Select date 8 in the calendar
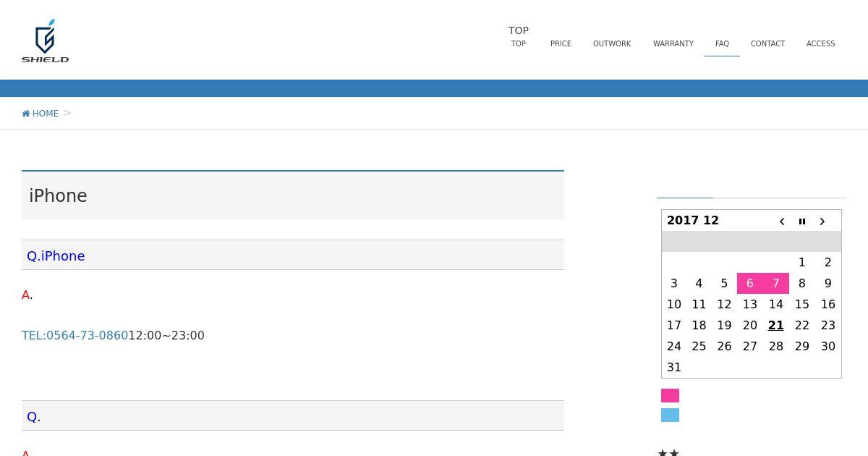This screenshot has height=456, width=868. coord(802,284)
